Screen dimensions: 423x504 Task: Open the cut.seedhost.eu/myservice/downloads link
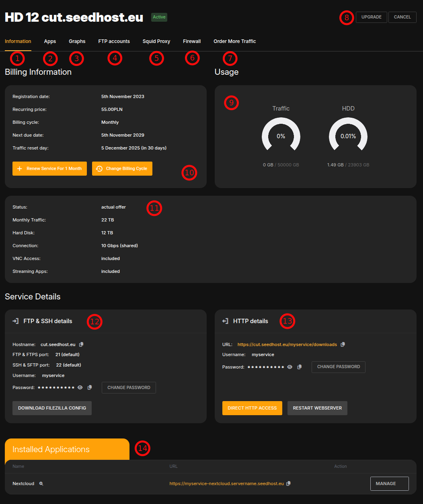[287, 344]
